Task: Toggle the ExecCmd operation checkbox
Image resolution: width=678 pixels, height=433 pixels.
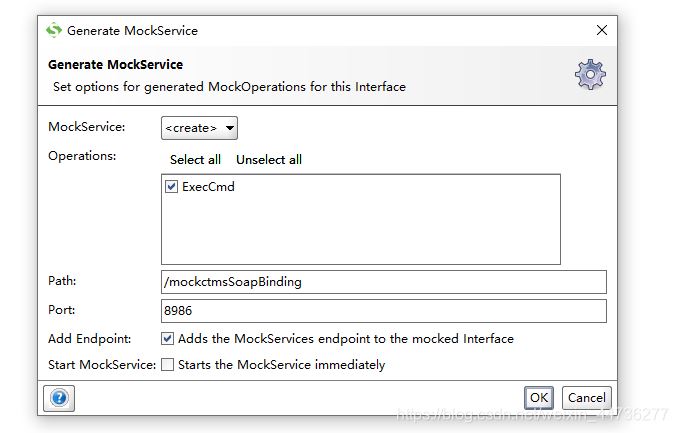Action: [172, 187]
